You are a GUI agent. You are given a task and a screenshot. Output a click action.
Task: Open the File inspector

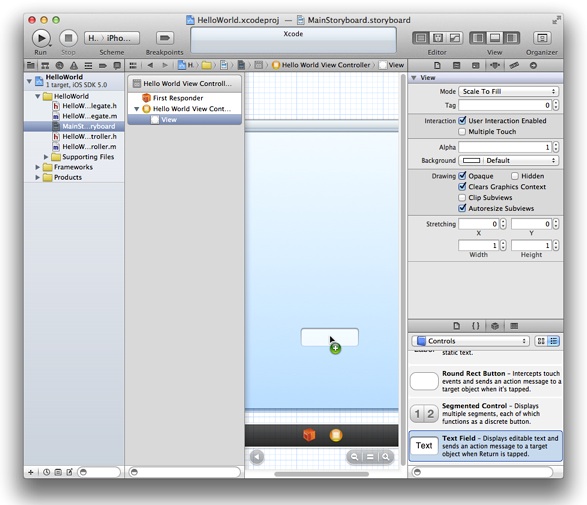coord(437,66)
